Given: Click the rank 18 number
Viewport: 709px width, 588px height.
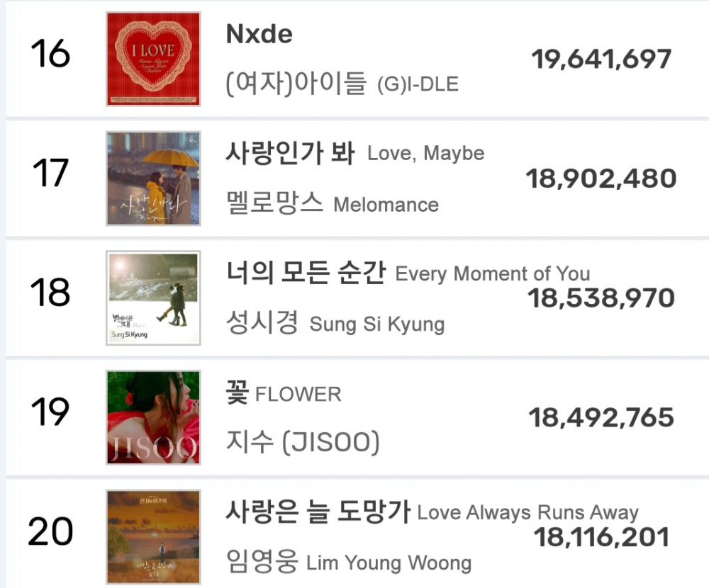Looking at the screenshot, I should 50,292.
